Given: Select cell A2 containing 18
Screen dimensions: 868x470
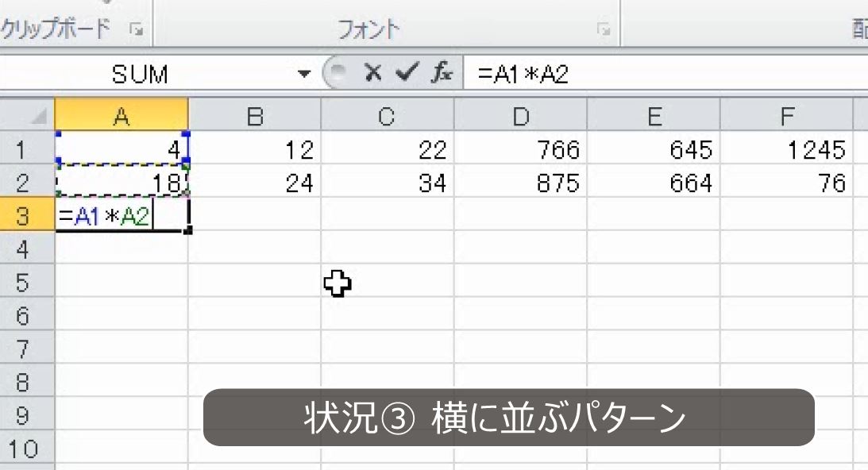Looking at the screenshot, I should [121, 183].
